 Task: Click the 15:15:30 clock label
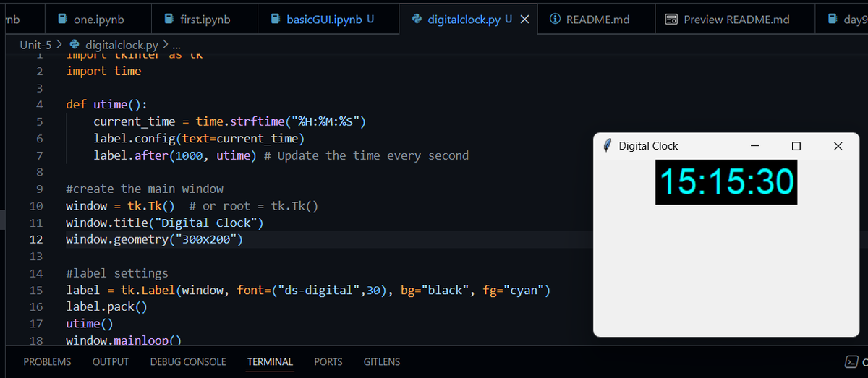click(x=726, y=181)
